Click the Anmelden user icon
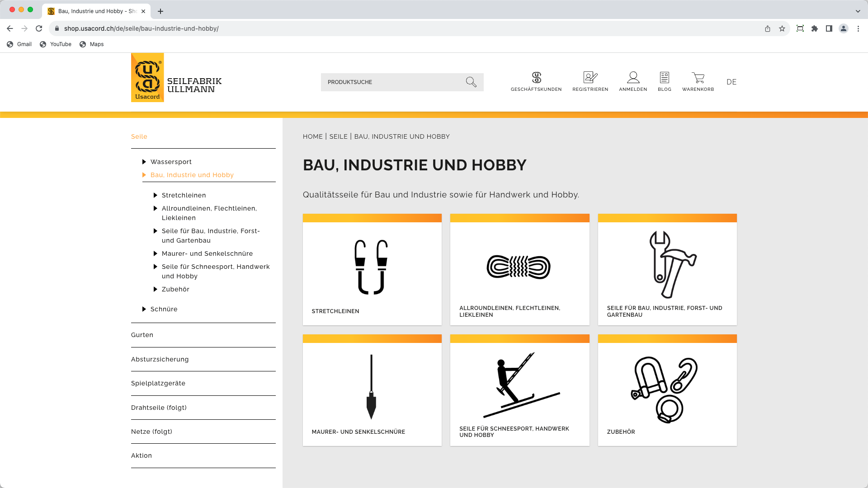The height and width of the screenshot is (488, 868). (633, 78)
